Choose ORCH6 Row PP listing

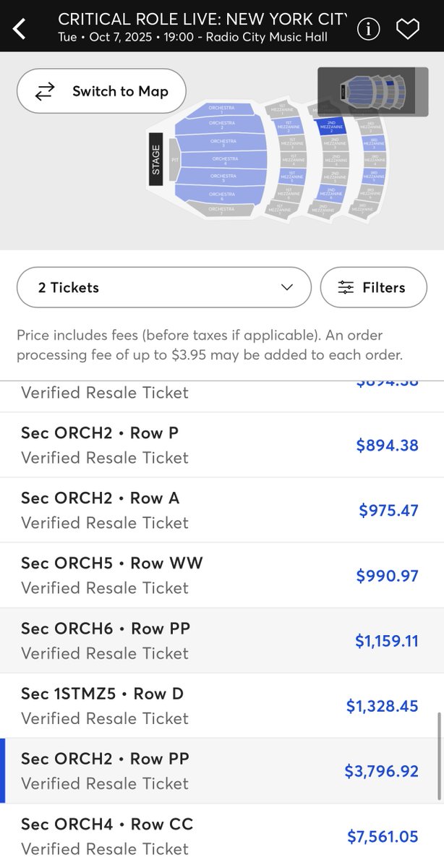point(222,640)
